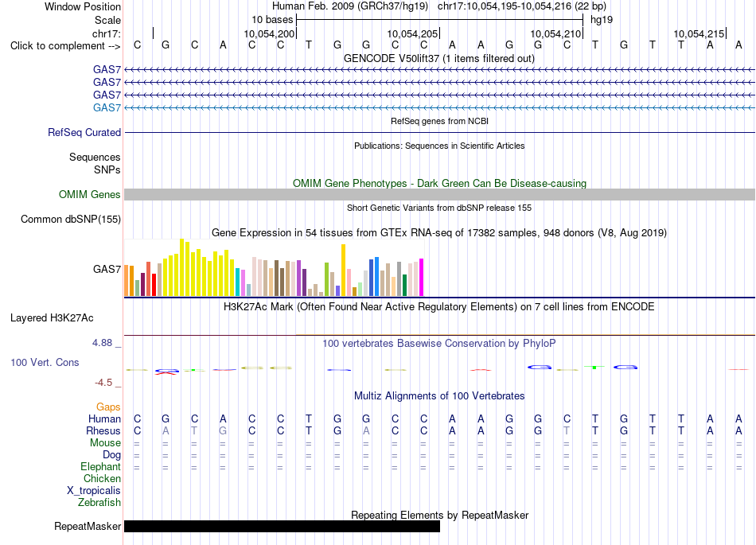
Task: Click the Scale track label
Action: [x=107, y=20]
